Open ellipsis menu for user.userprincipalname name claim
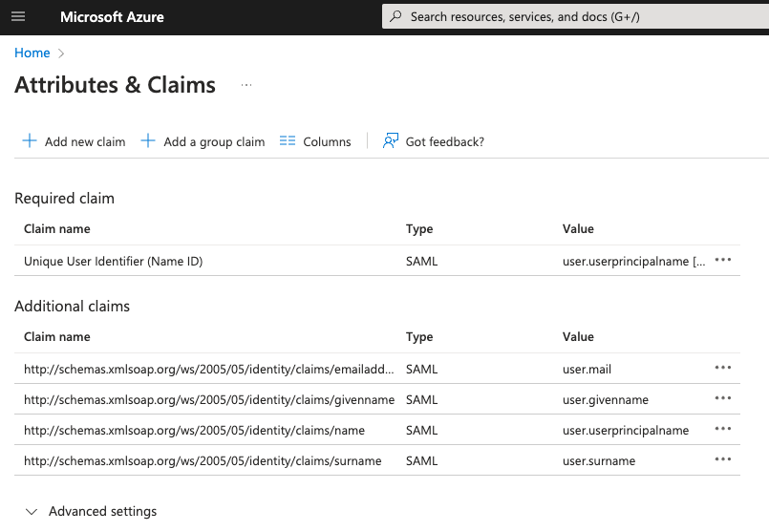 723,429
